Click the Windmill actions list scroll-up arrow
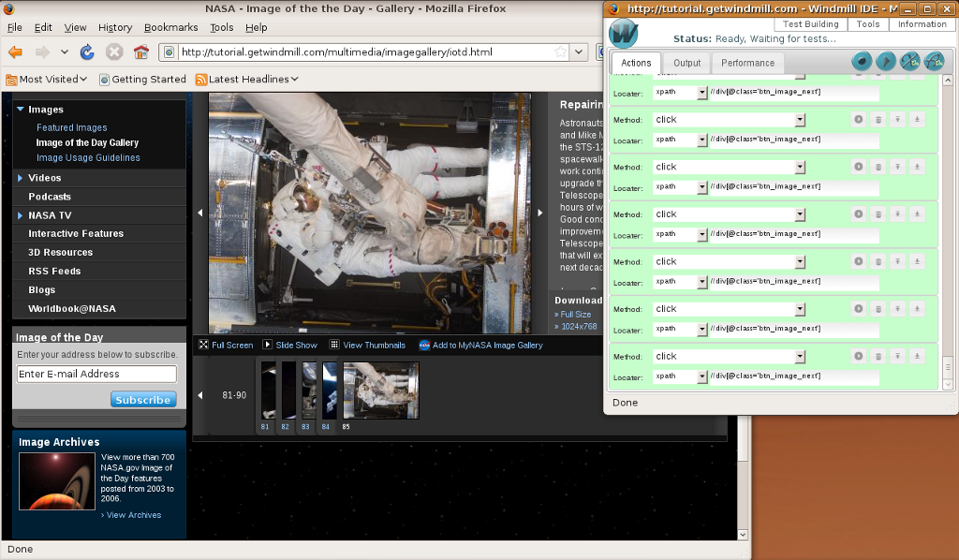Viewport: 959px width, 560px height. point(948,81)
